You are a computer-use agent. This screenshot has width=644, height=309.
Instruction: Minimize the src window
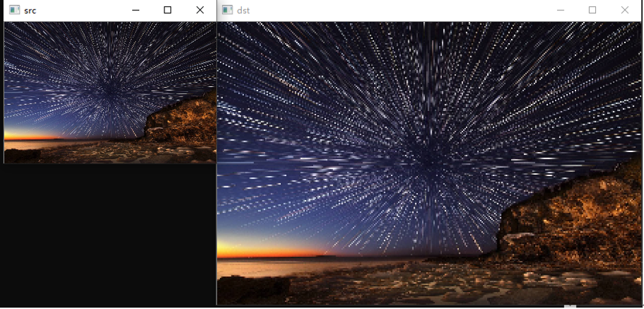tap(136, 10)
